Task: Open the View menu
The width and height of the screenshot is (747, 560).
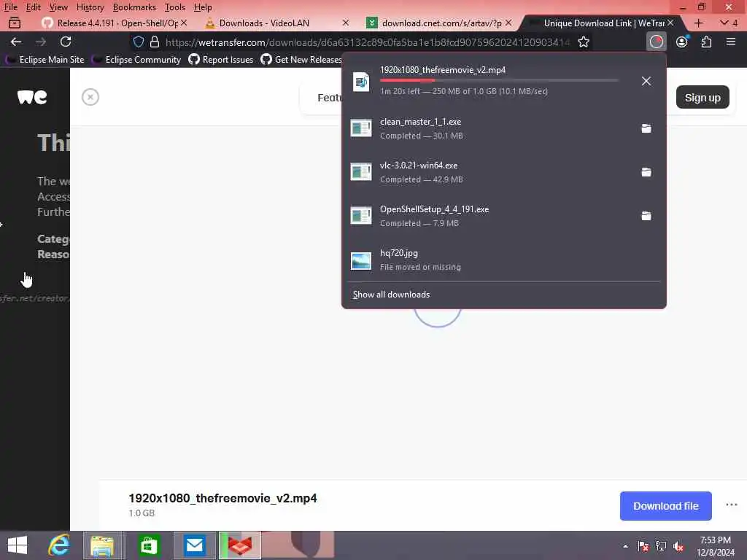Action: (58, 7)
